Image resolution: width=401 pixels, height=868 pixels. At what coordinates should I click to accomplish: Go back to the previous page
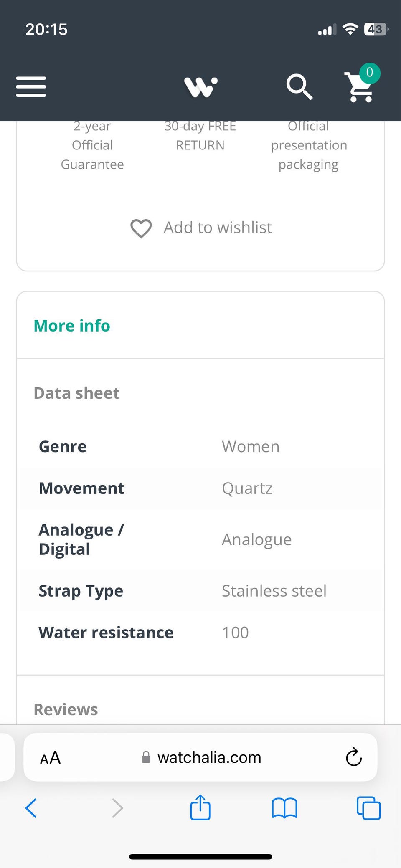31,808
